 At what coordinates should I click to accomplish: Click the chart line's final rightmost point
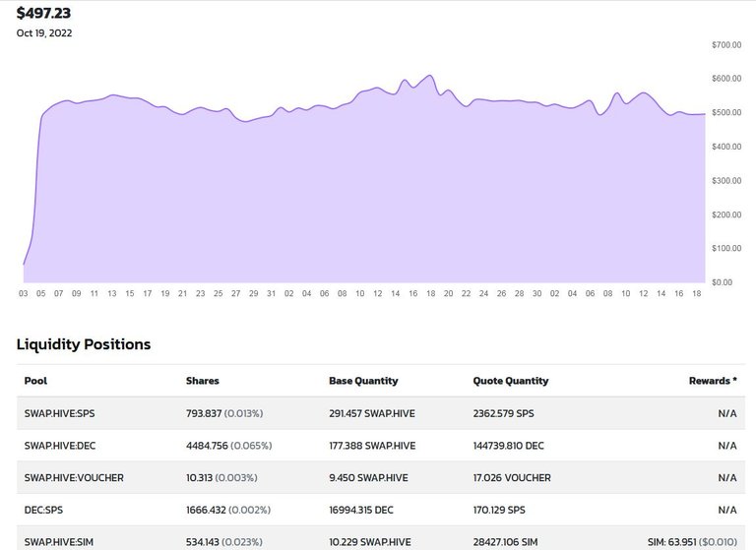pyautogui.click(x=705, y=114)
